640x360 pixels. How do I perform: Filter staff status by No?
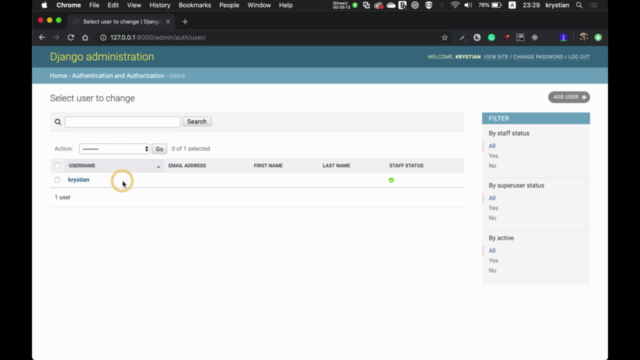492,166
